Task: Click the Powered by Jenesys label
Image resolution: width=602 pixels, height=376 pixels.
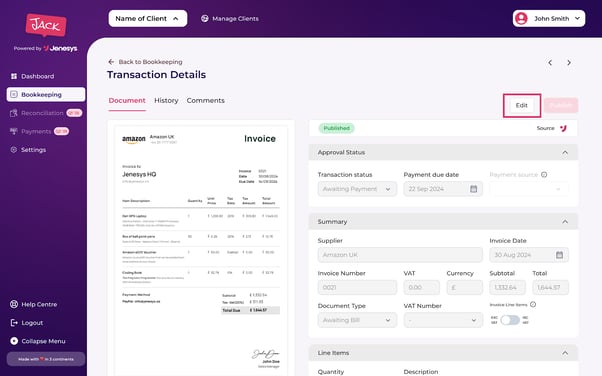Action: 45,48
